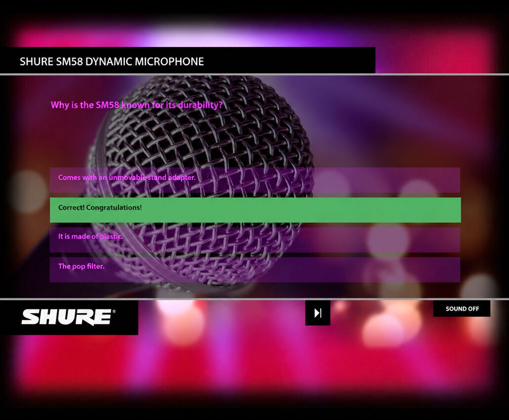Click the green 'Correct! Congratulations!' answer bar

coord(255,210)
